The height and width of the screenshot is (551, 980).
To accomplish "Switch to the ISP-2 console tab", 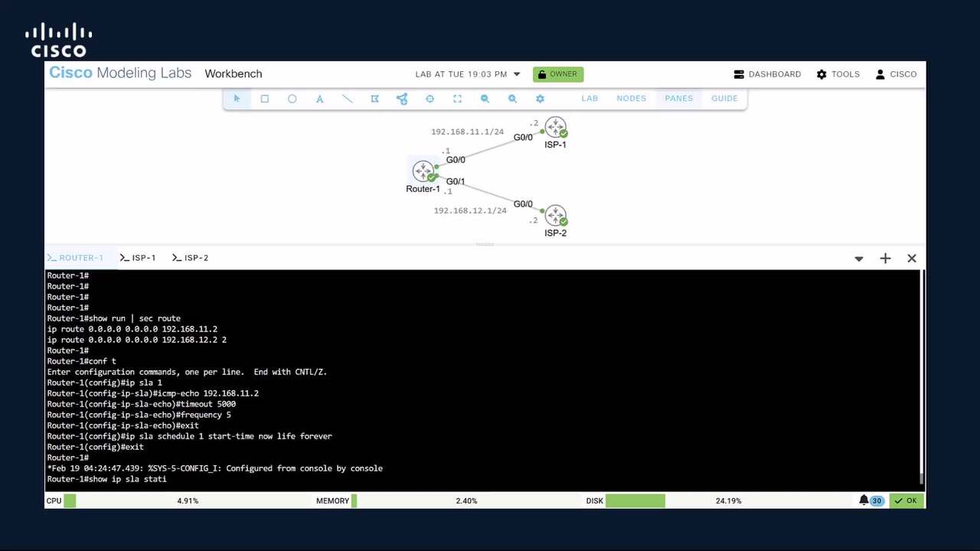I will [x=191, y=258].
